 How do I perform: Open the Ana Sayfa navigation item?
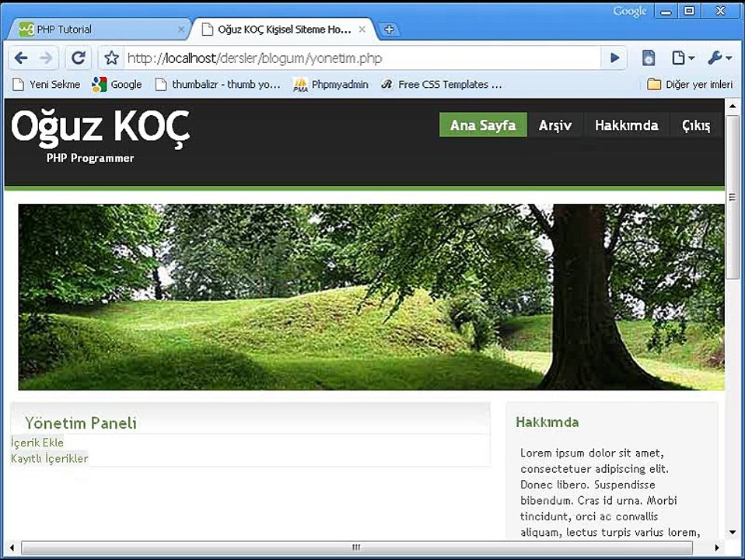(x=483, y=125)
